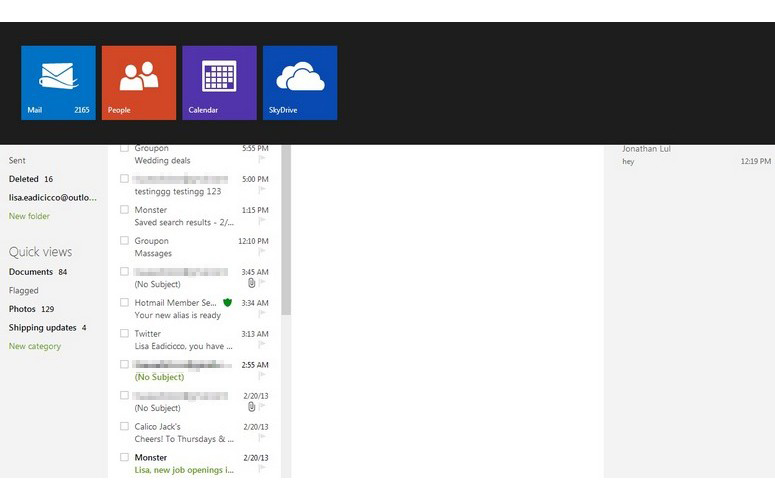
Task: Flag the Groupon Massages email
Action: tap(262, 252)
